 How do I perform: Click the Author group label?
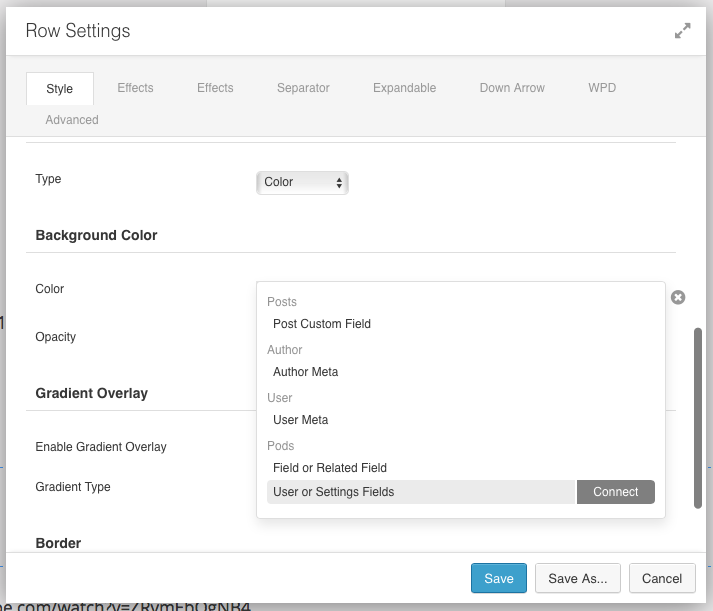coord(285,350)
